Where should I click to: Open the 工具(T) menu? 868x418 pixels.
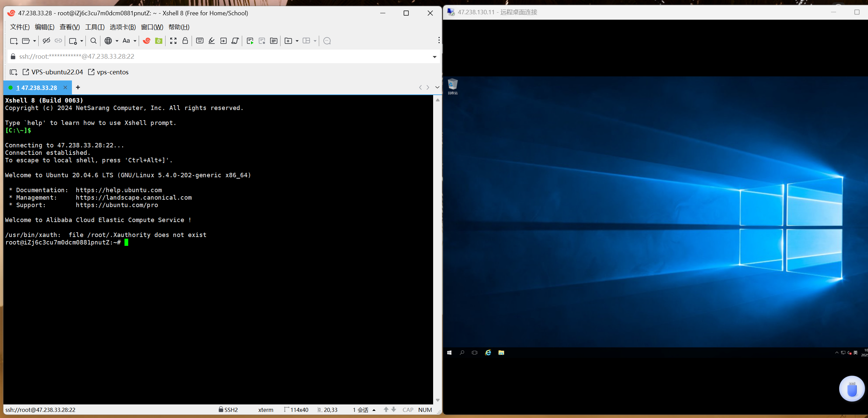(95, 27)
